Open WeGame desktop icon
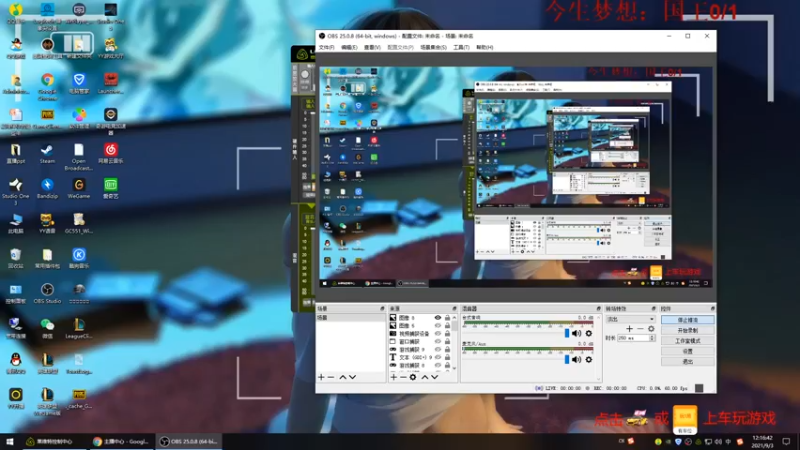 (79, 188)
